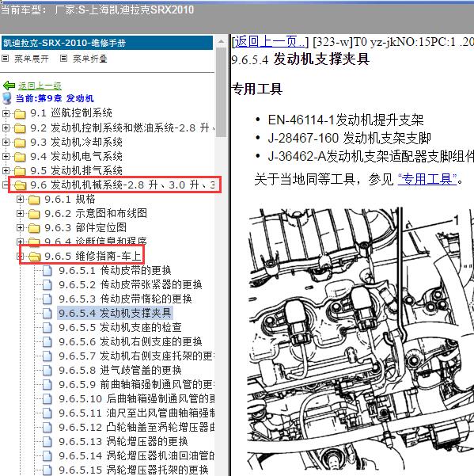The height and width of the screenshot is (476, 474).
Task: Click the folder icon for 9.1 巡航控制系统
Action: pos(20,114)
